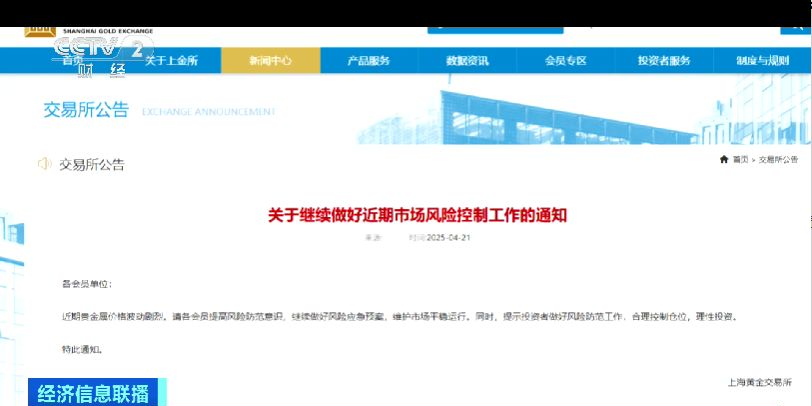Viewport: 812px width, 406px height.
Task: Open the 关于上金所 menu item
Action: (171, 61)
